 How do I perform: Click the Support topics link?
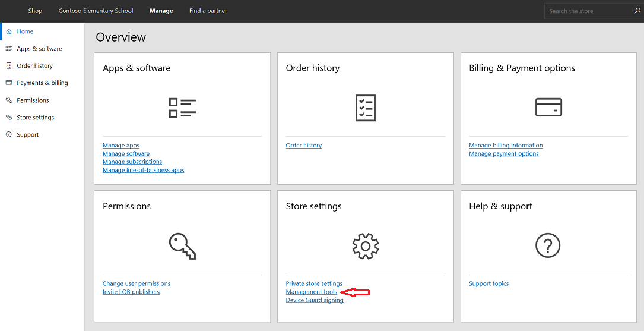(488, 284)
